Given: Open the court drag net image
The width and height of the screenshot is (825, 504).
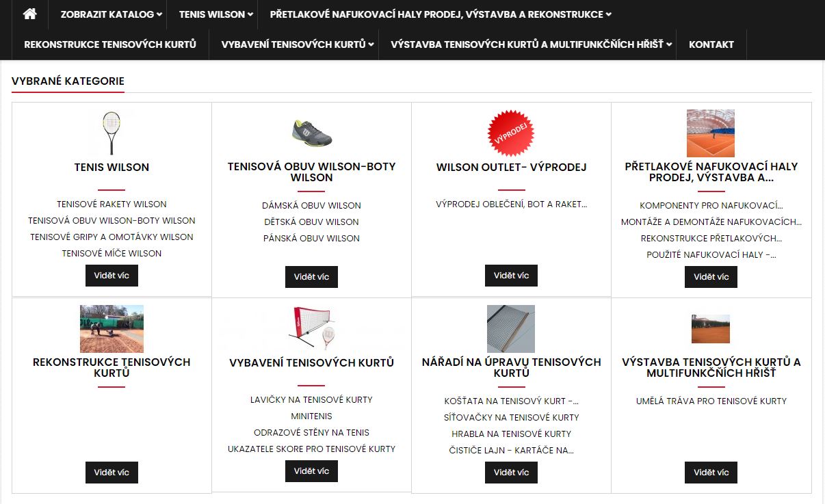Looking at the screenshot, I should tap(511, 328).
